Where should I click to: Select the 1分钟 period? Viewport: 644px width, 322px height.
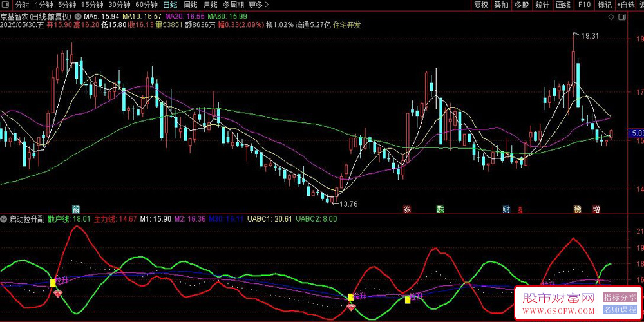(x=44, y=5)
